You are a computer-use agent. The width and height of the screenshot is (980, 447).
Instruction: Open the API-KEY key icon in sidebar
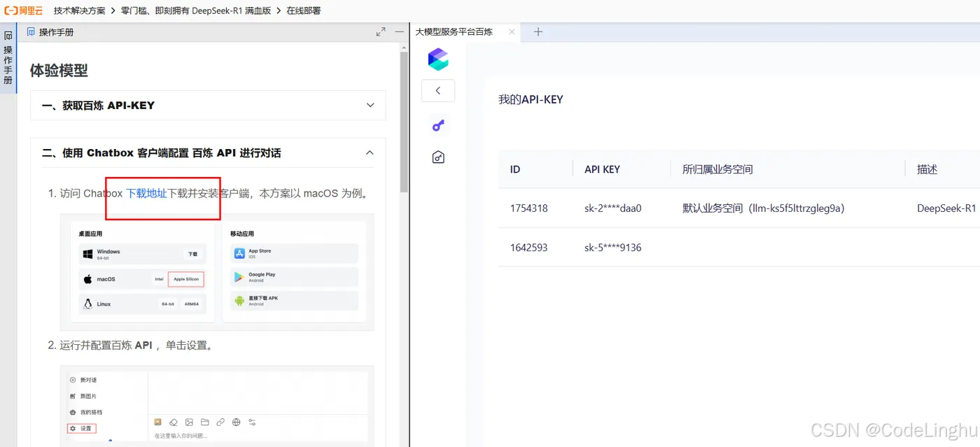click(x=438, y=126)
